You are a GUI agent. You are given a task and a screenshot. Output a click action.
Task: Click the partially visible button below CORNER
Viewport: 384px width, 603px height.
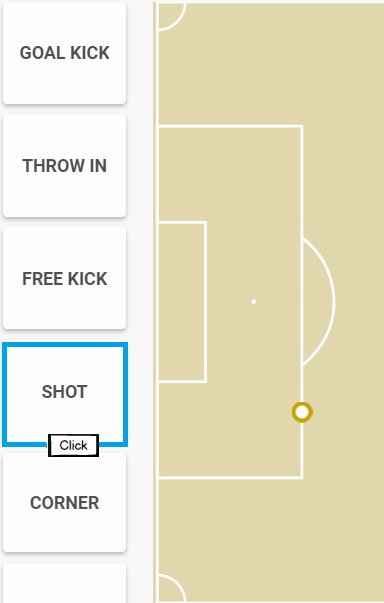65,583
